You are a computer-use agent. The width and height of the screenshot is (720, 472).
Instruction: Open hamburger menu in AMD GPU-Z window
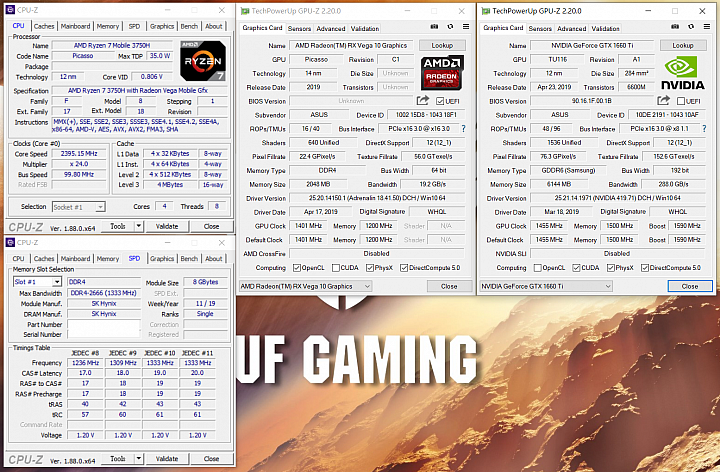click(466, 27)
